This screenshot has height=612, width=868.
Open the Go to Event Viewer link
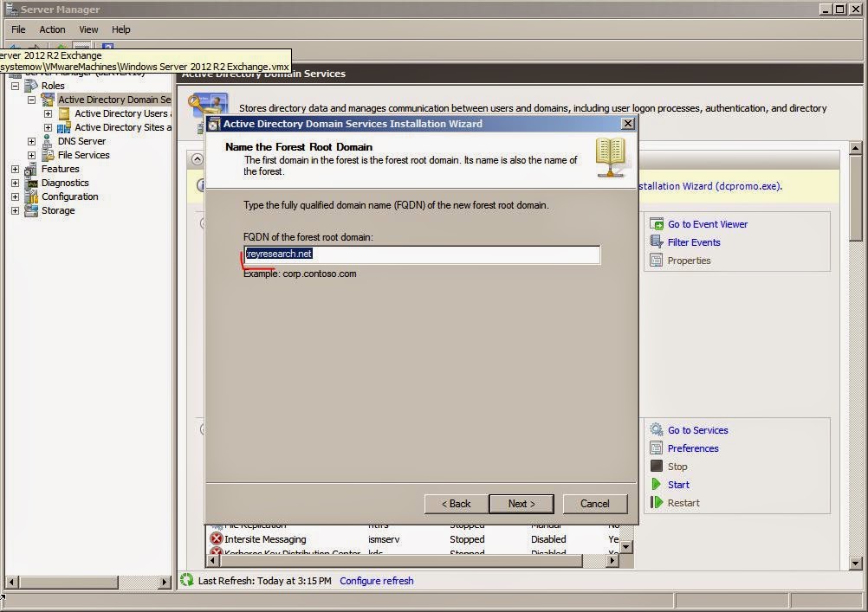[708, 224]
